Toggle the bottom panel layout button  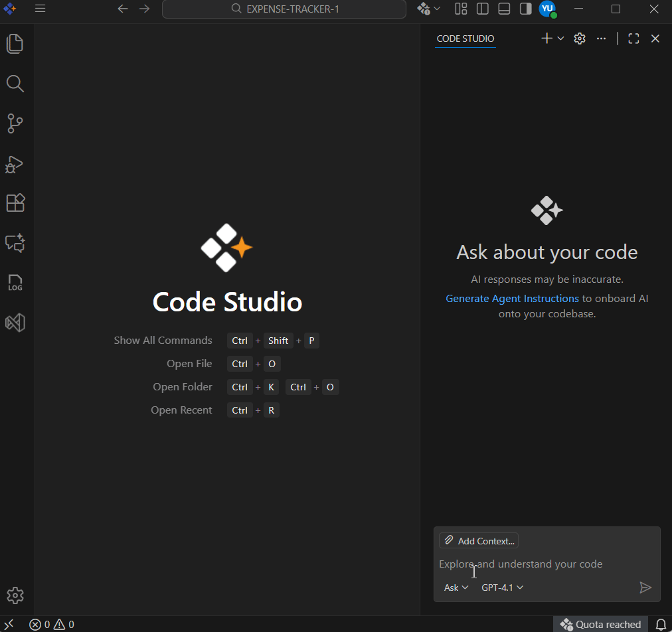tap(504, 9)
